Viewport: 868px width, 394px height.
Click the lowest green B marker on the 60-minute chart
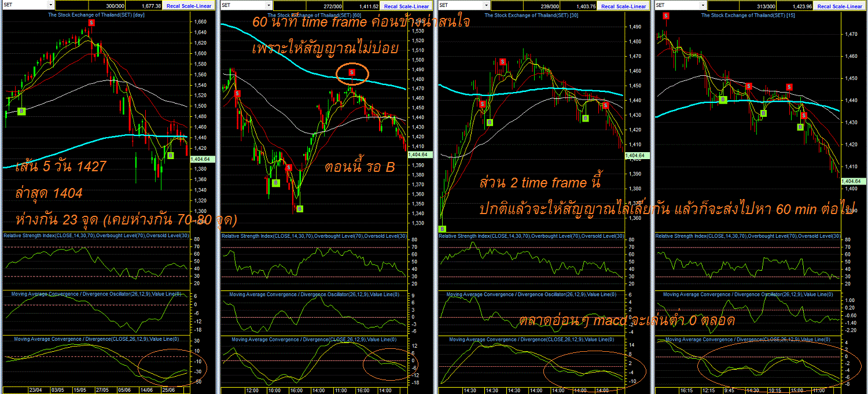[x=300, y=209]
